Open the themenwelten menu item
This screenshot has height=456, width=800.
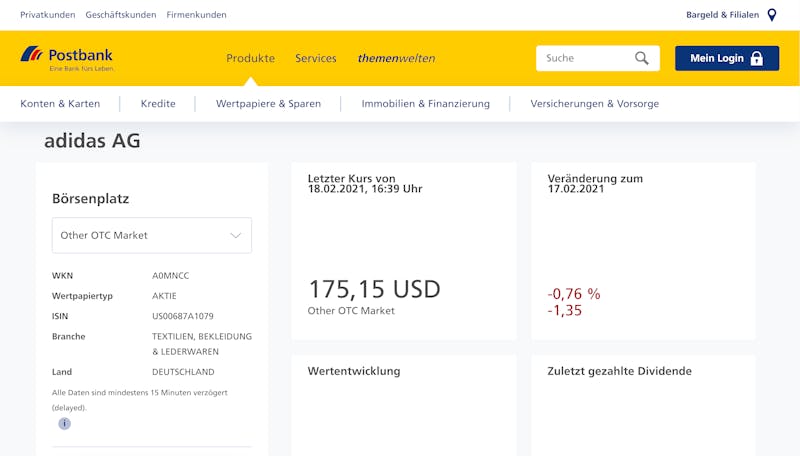[396, 58]
